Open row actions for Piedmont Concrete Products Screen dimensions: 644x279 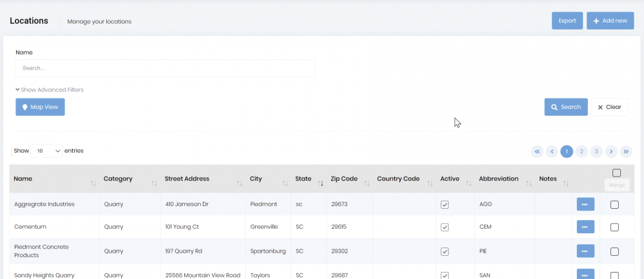(x=585, y=251)
